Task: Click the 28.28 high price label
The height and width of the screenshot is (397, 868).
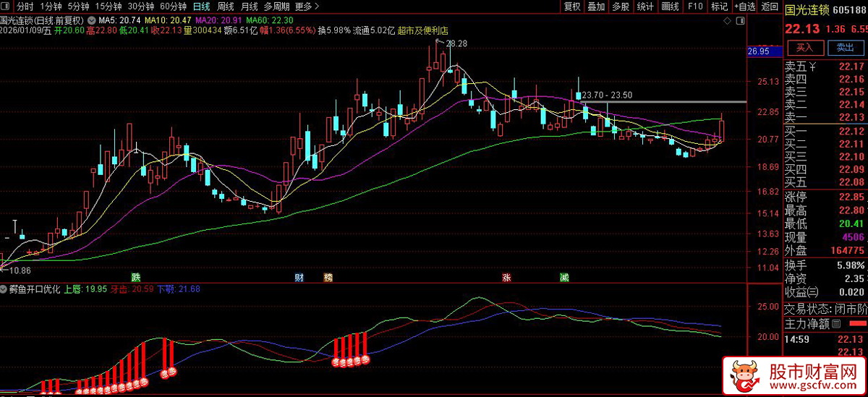Action: click(x=457, y=44)
